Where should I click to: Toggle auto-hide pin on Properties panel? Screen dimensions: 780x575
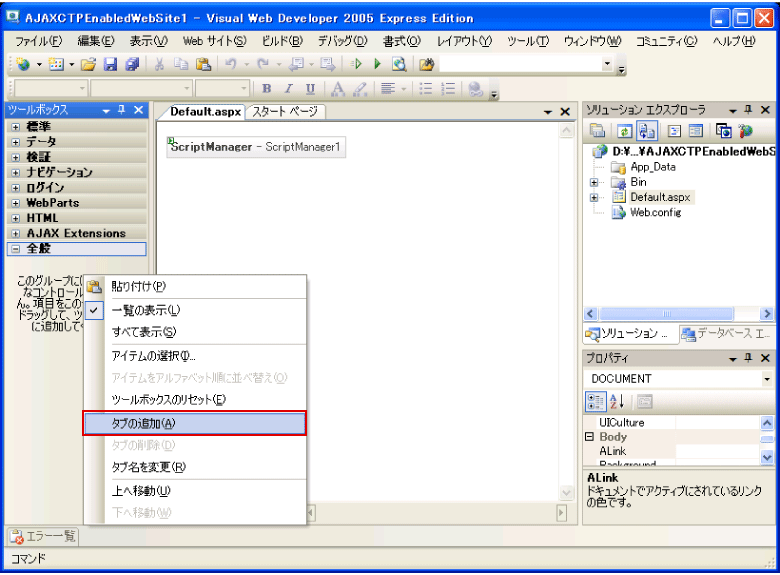click(x=748, y=358)
